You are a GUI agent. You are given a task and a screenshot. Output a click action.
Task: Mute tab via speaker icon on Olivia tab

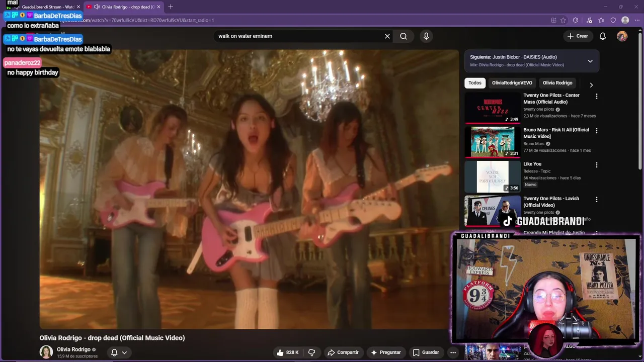tap(97, 7)
